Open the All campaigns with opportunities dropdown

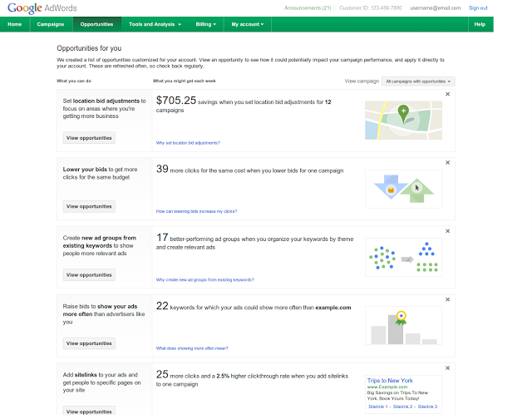point(418,81)
